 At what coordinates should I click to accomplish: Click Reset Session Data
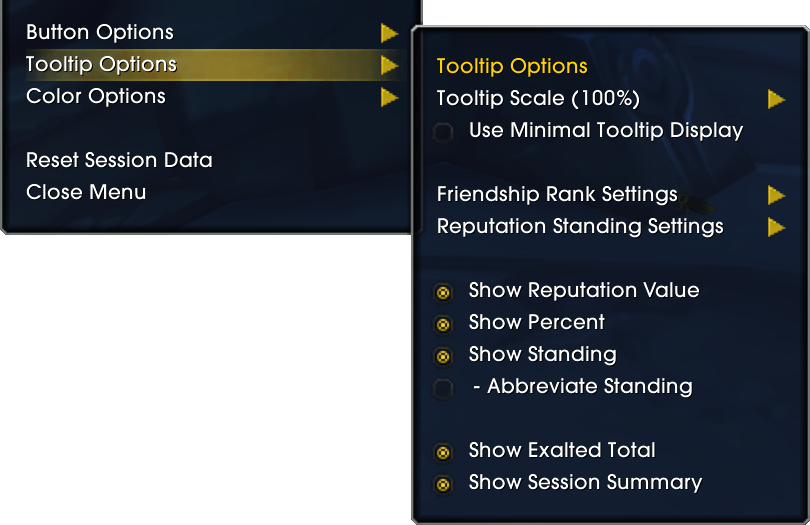[119, 160]
